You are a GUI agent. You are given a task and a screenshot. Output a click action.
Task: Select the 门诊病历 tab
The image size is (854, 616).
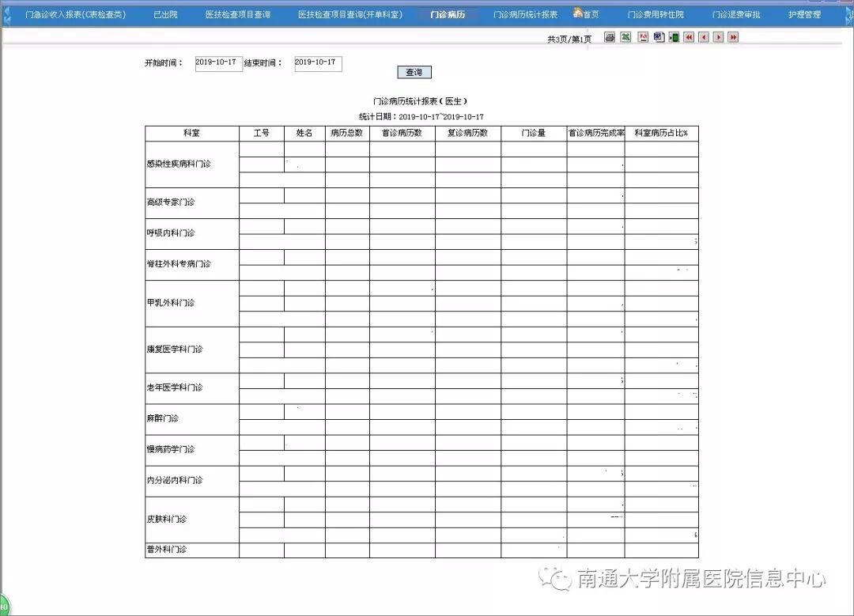coord(448,15)
